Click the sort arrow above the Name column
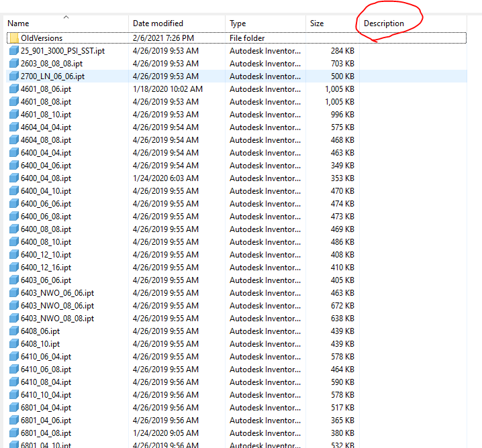Image resolution: width=482 pixels, height=448 pixels. (66, 17)
